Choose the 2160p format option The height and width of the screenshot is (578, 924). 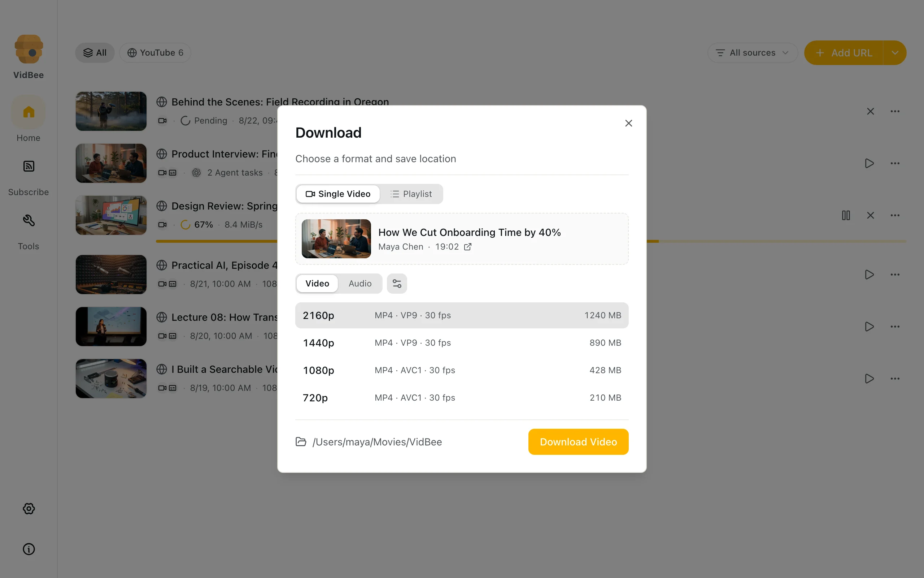pyautogui.click(x=462, y=315)
